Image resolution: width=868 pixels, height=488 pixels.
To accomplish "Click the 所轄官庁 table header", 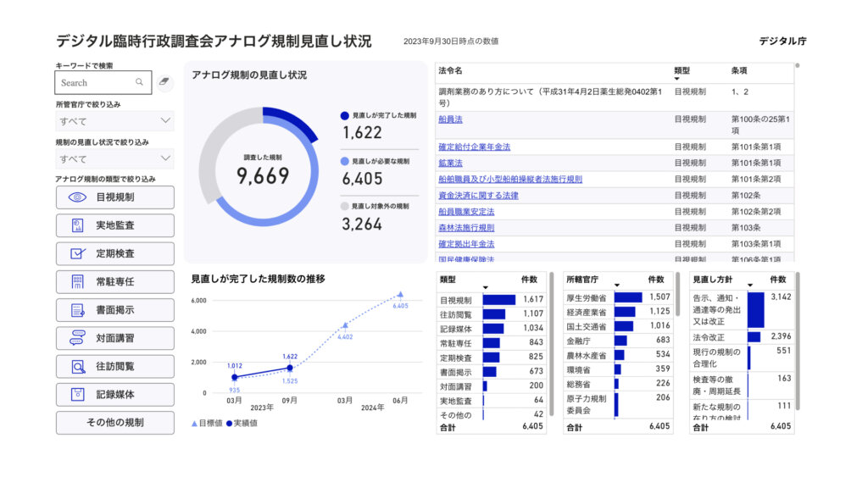I will tap(582, 280).
